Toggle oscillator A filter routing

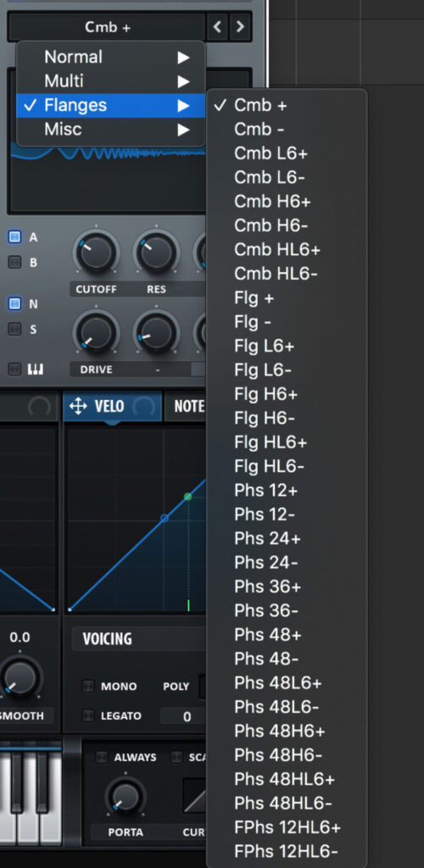(14, 237)
